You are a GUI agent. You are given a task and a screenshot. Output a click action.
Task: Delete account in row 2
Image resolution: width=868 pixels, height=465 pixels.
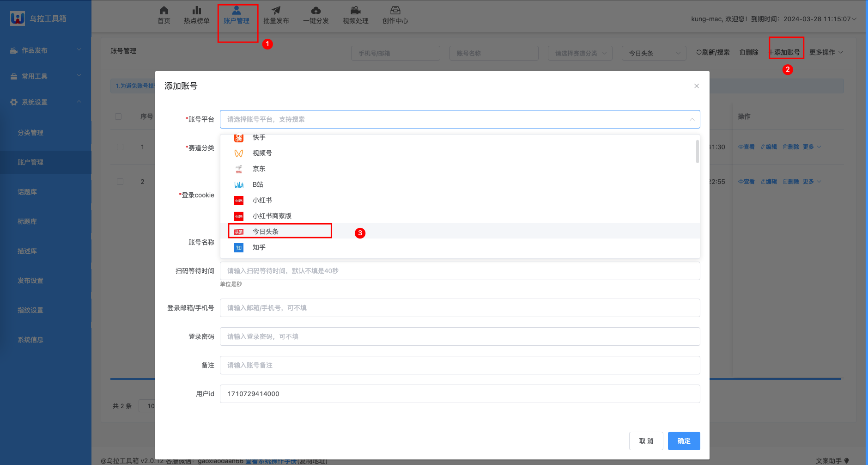(x=791, y=182)
